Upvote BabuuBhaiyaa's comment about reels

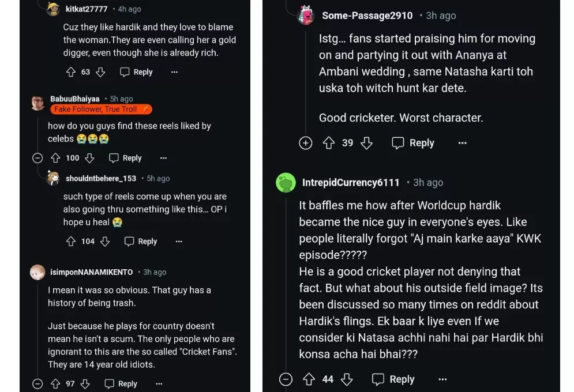point(55,158)
